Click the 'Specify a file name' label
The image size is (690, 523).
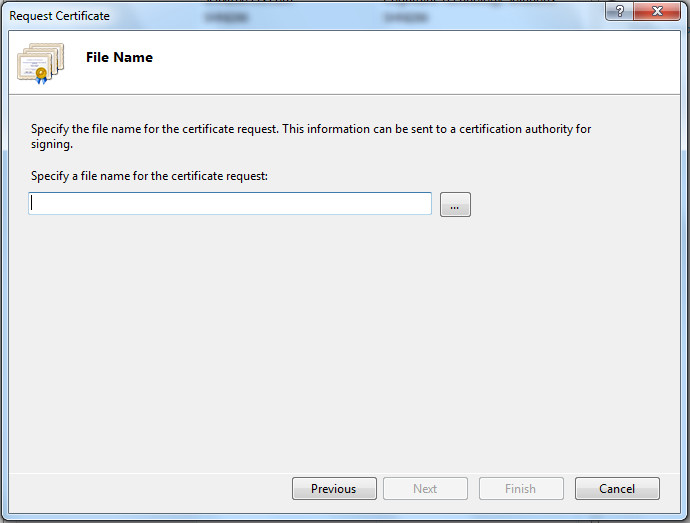pos(150,176)
